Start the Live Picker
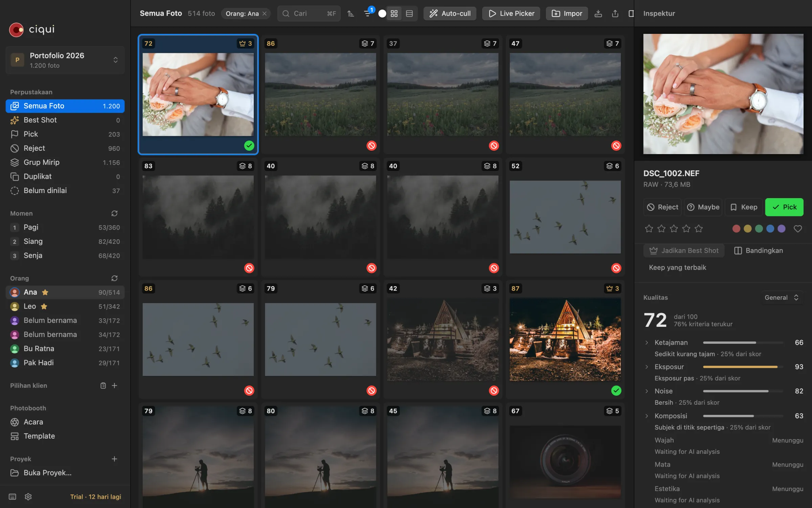The height and width of the screenshot is (508, 812). [511, 14]
